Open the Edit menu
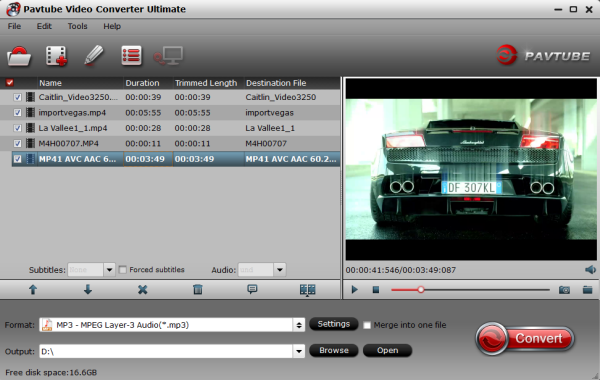 click(x=44, y=26)
